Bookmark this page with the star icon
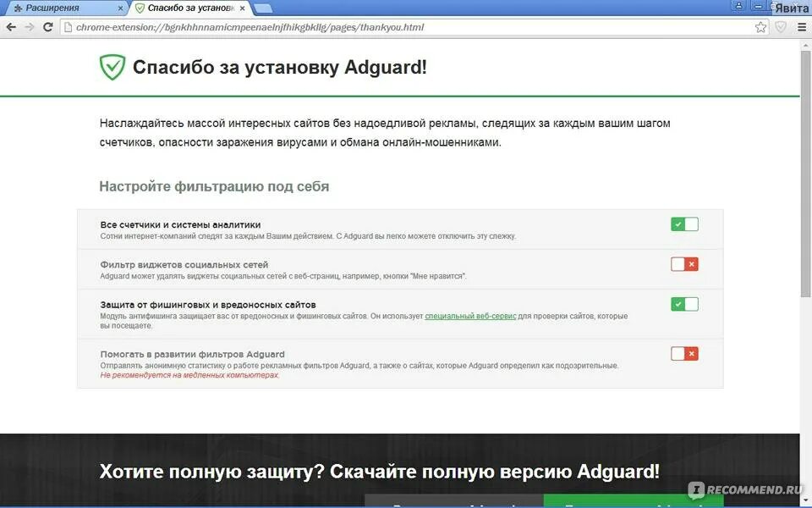The width and height of the screenshot is (812, 508). pyautogui.click(x=760, y=27)
